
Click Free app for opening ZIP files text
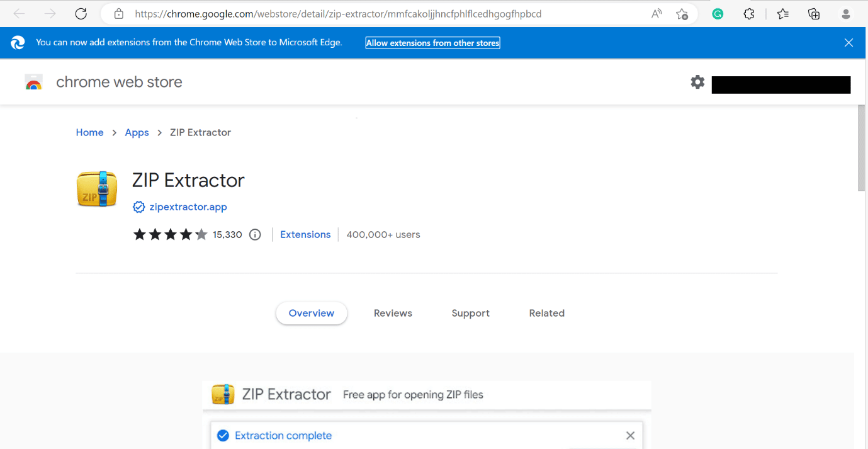(x=413, y=395)
